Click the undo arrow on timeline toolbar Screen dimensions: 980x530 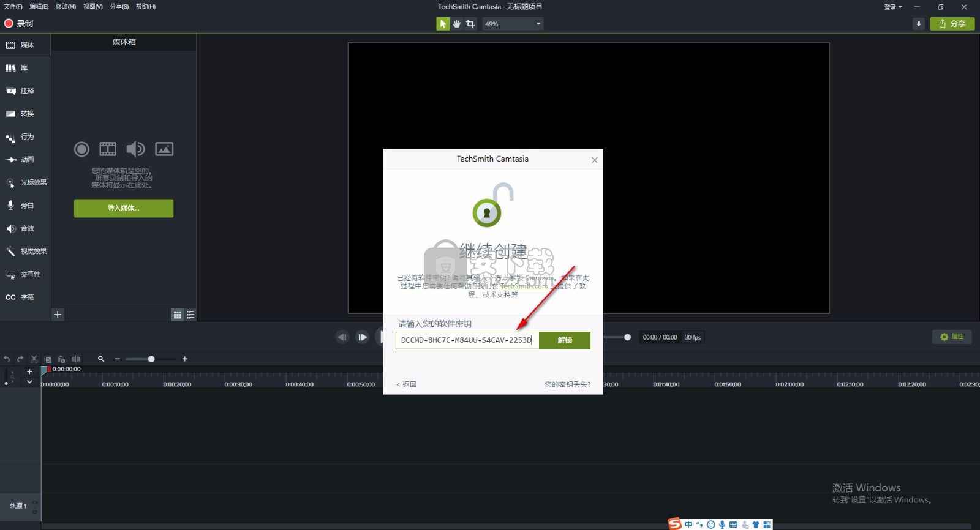[x=7, y=359]
